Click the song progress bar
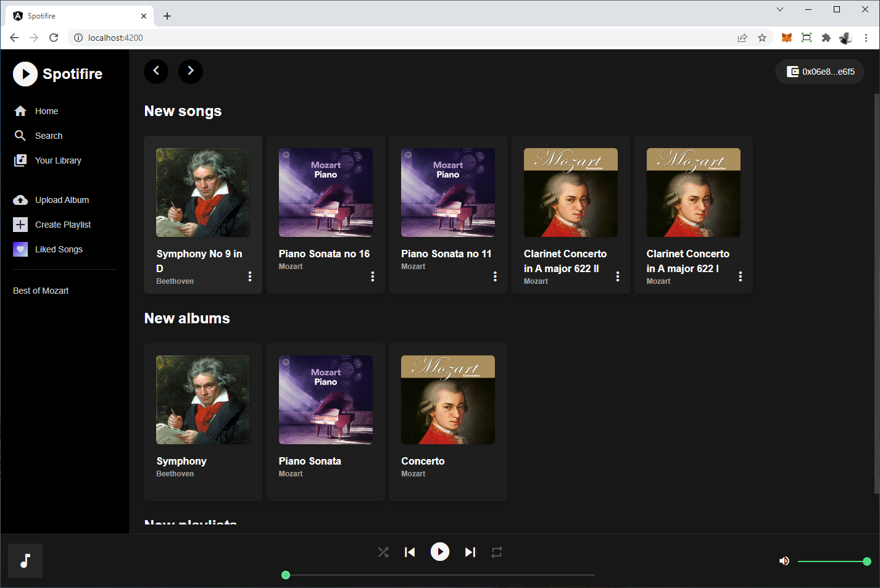 click(440, 575)
